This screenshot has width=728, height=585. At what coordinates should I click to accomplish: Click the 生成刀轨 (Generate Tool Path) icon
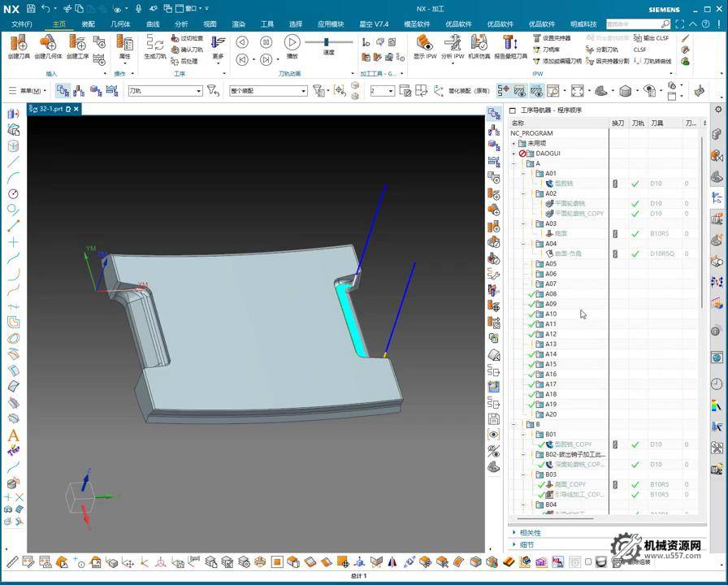[154, 44]
